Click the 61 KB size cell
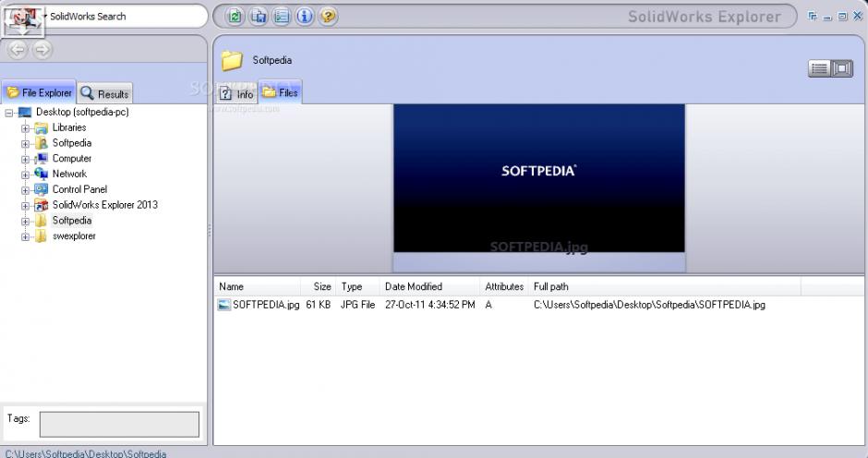Screen dimensions: 868x458 click(x=319, y=305)
